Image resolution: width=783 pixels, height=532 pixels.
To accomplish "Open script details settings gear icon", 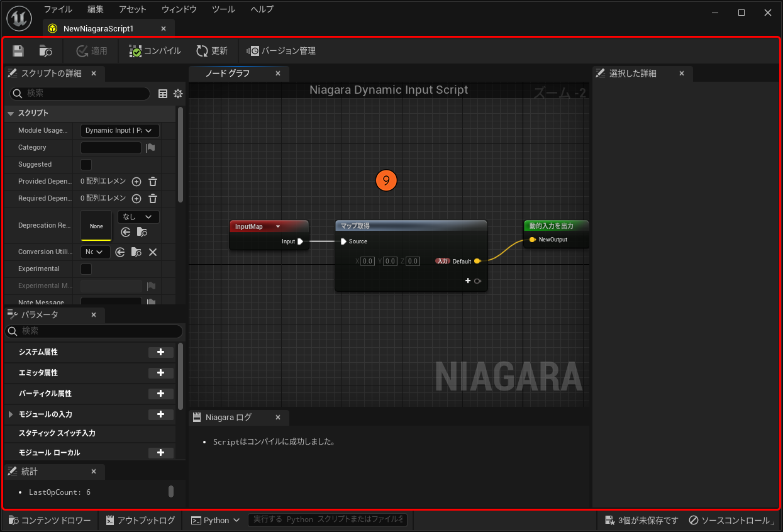I will pos(178,94).
